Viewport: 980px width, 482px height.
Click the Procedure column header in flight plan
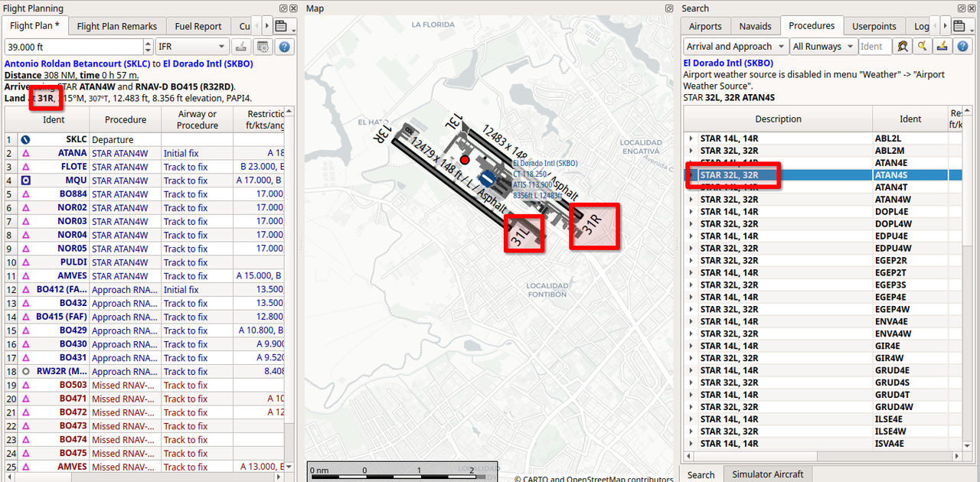tap(126, 119)
